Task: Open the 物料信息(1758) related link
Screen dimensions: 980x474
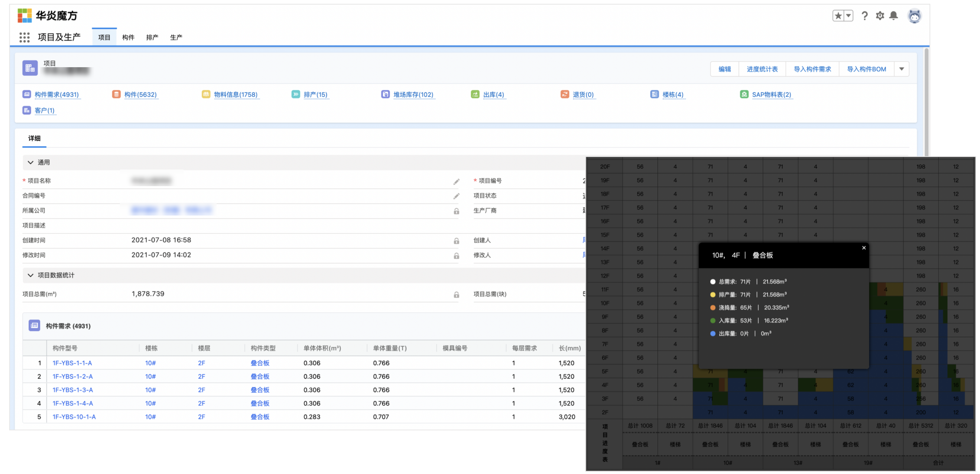Action: (236, 94)
